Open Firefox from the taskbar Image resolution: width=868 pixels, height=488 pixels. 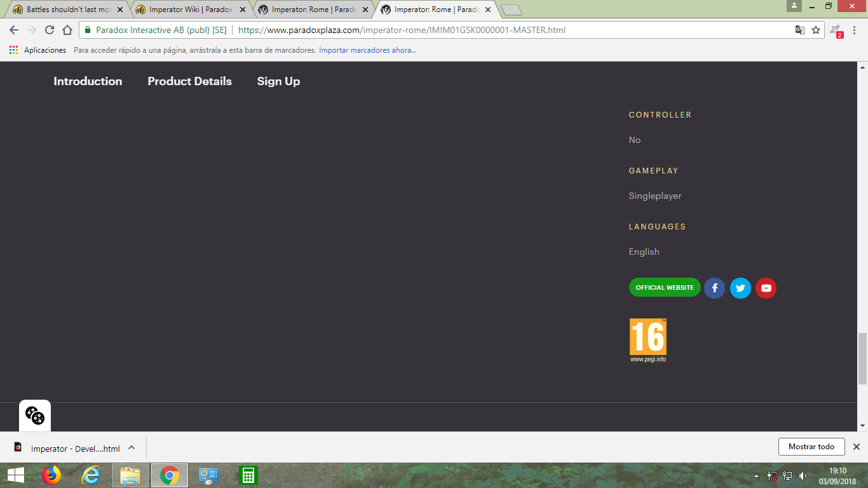pyautogui.click(x=51, y=475)
